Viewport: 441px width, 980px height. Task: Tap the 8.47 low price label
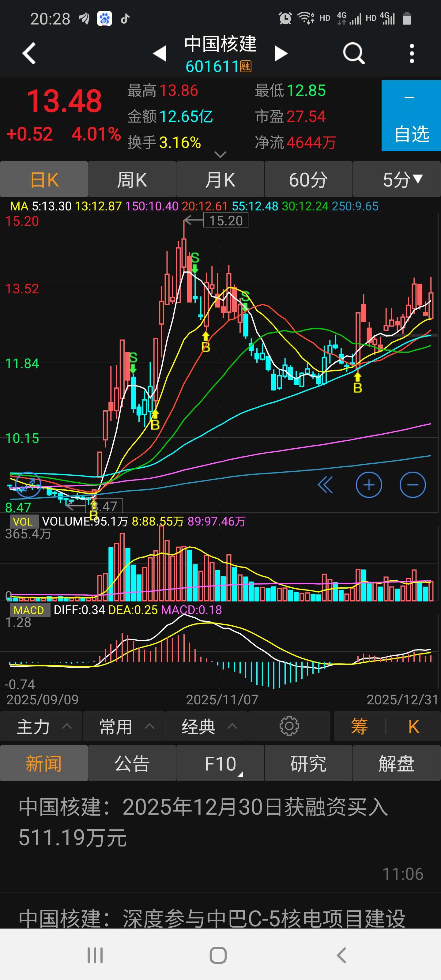click(104, 506)
